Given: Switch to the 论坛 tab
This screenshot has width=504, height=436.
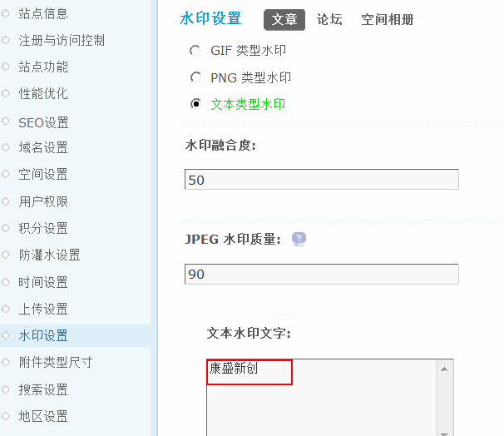Looking at the screenshot, I should (329, 20).
